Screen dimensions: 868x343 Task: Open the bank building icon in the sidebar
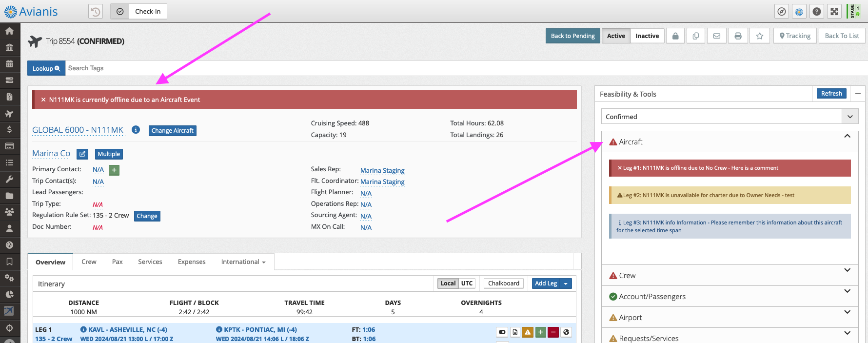(9, 48)
